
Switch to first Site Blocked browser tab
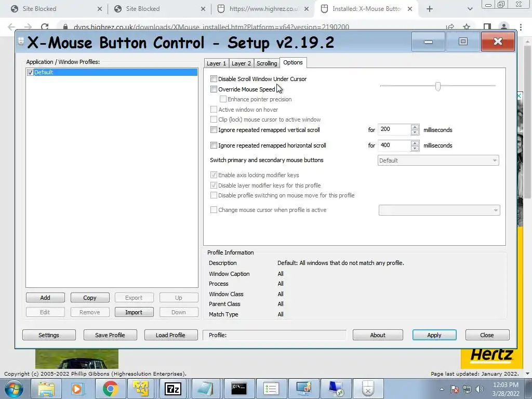56,9
